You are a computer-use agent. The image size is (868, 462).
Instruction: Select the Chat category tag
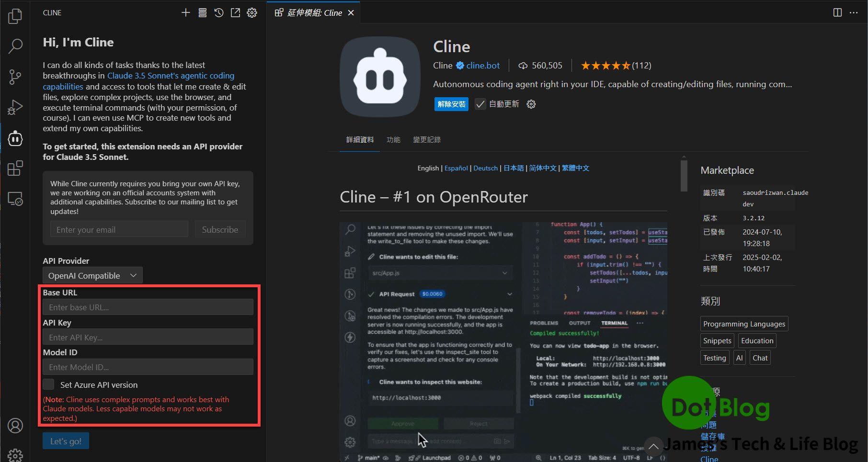tap(760, 358)
